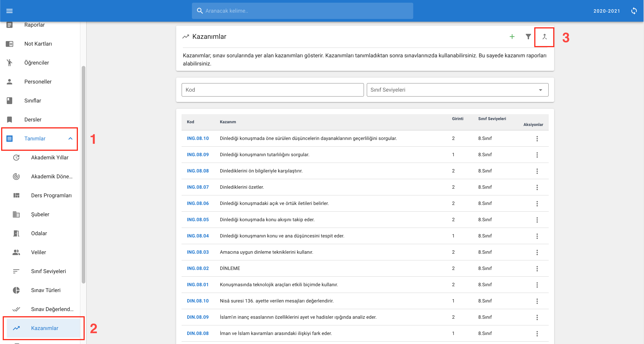Image resolution: width=644 pixels, height=344 pixels.
Task: Click the Personeller user icon
Action: pyautogui.click(x=9, y=82)
